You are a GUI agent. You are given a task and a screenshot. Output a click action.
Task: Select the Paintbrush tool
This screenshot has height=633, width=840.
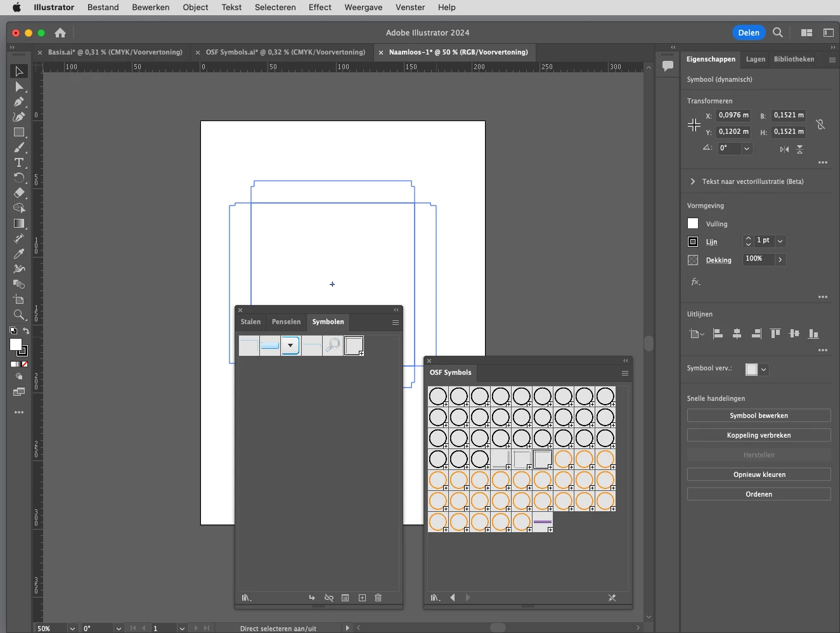pos(19,148)
